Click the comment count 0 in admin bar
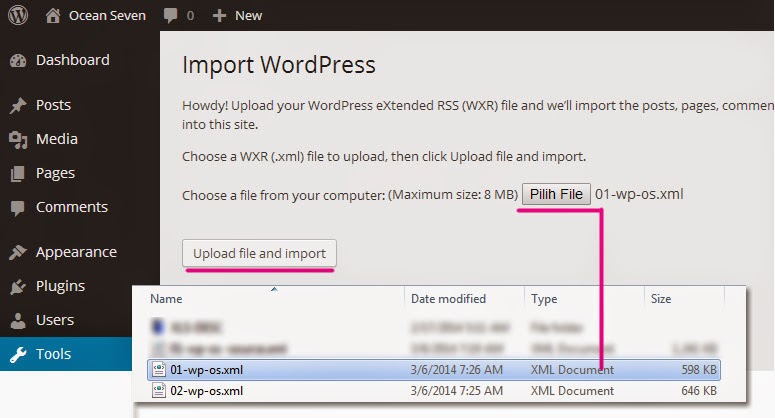 [x=190, y=16]
